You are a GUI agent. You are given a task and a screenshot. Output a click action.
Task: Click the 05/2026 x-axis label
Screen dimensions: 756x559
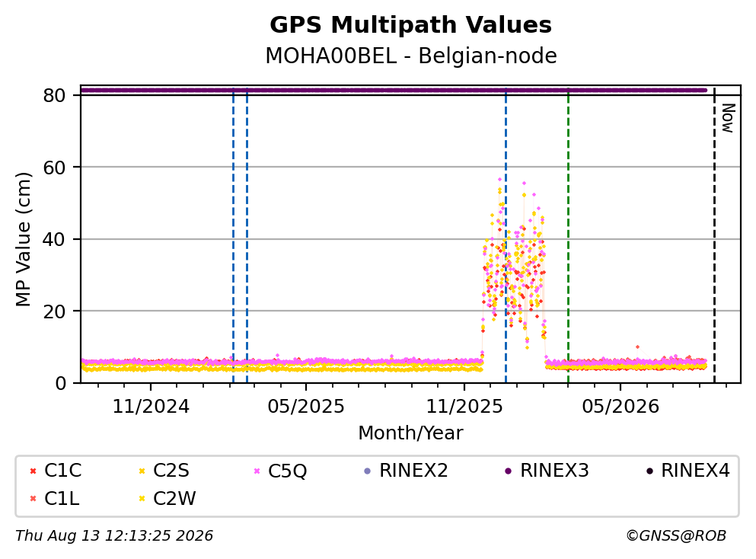[x=620, y=407]
